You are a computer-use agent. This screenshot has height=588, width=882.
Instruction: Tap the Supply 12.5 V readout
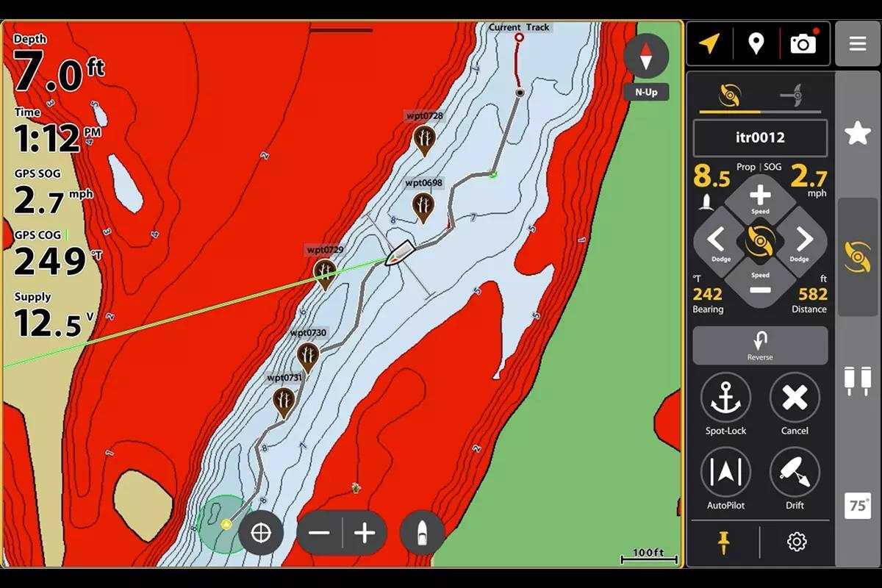tap(54, 317)
